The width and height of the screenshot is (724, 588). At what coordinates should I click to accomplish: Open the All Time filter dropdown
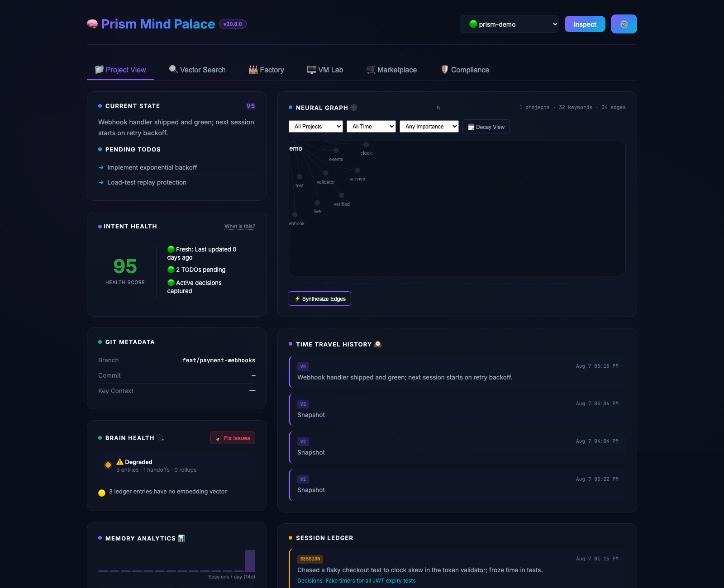372,127
